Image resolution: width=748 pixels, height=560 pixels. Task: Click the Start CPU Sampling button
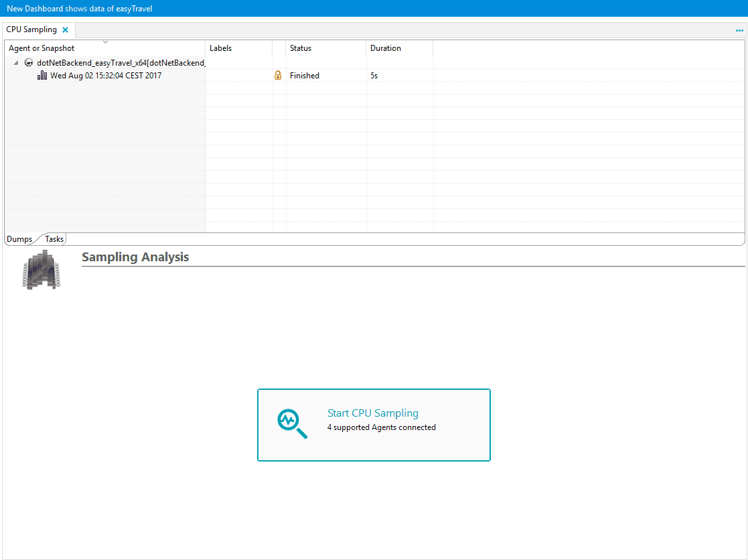(374, 425)
